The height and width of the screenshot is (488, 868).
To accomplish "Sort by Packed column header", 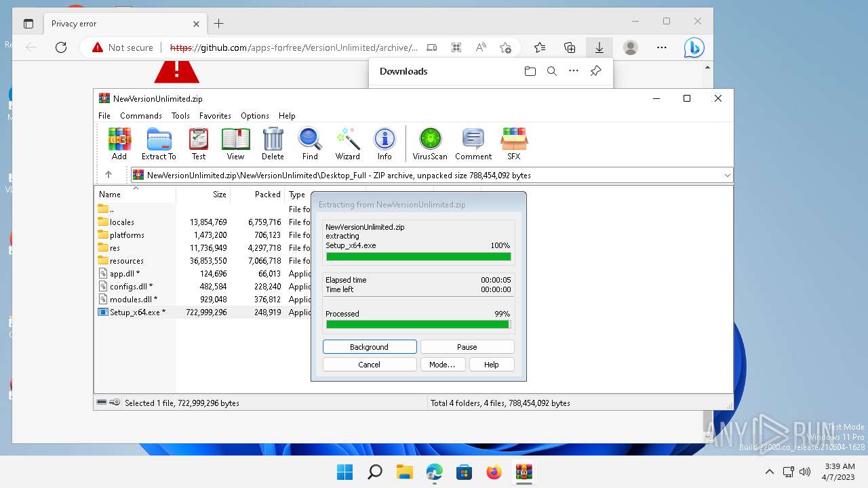I will 258,195.
